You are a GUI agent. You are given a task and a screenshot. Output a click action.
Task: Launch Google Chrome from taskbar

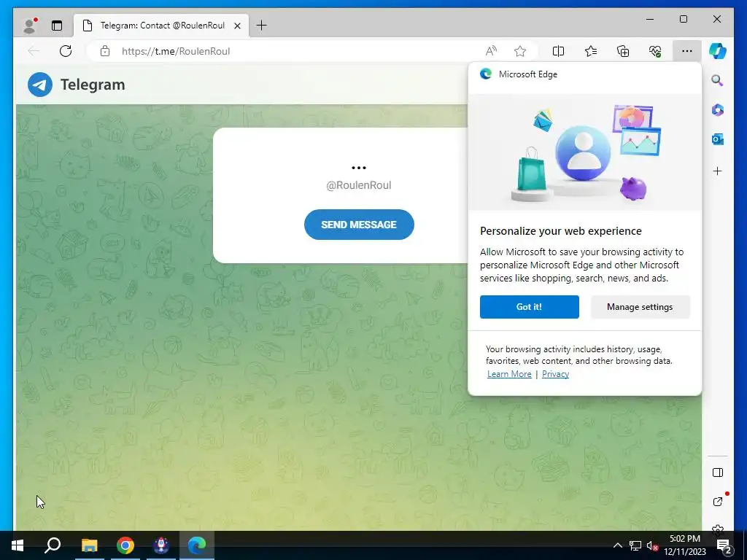125,545
